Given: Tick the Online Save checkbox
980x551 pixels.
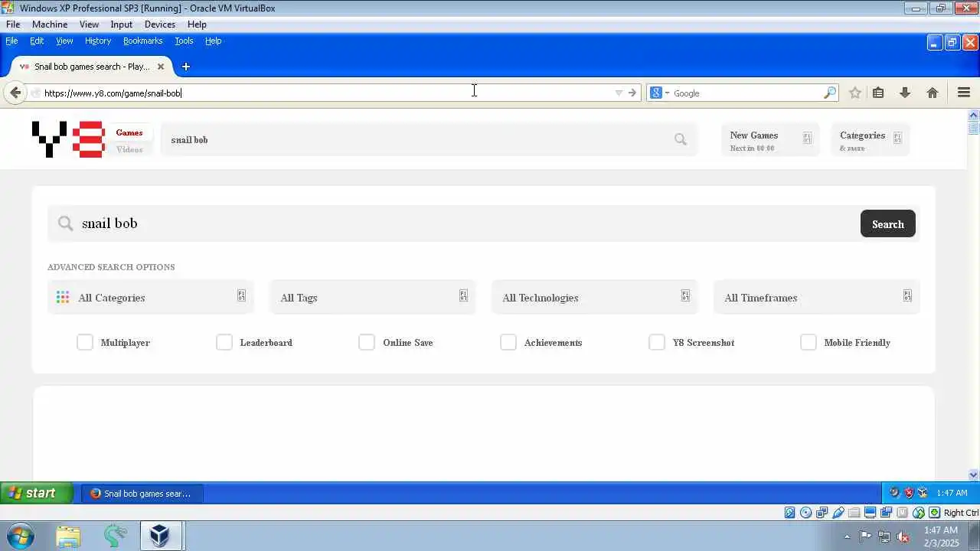Looking at the screenshot, I should click(x=367, y=342).
